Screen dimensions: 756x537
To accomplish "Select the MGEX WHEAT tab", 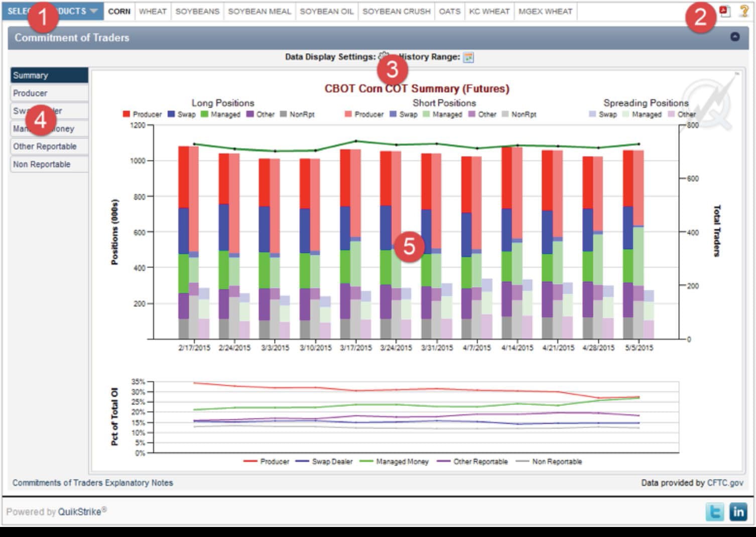I will pos(546,11).
